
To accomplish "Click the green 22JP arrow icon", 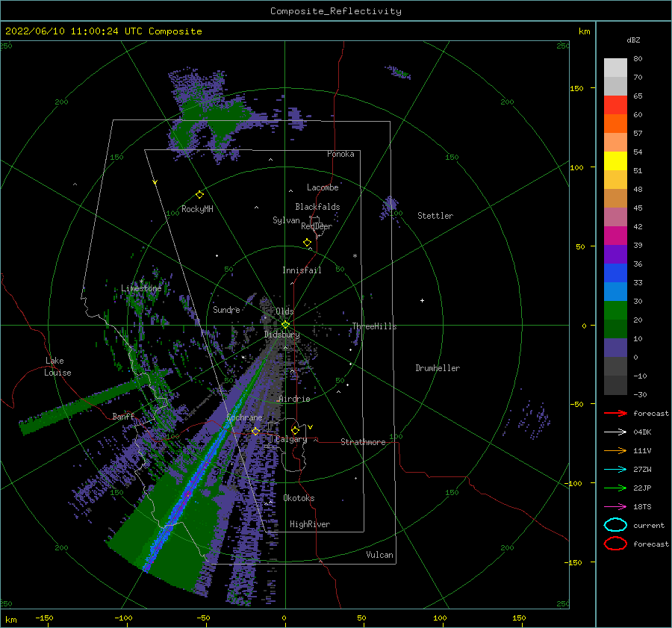I will (x=615, y=488).
